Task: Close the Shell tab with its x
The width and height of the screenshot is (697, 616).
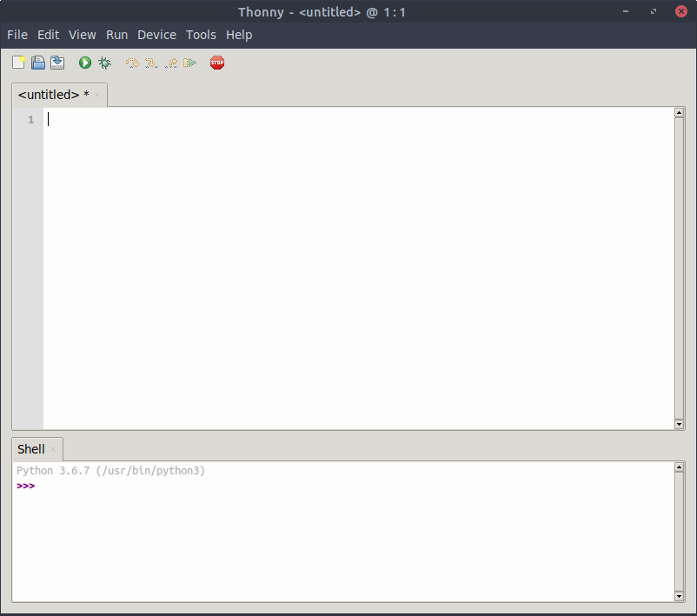Action: [x=53, y=450]
